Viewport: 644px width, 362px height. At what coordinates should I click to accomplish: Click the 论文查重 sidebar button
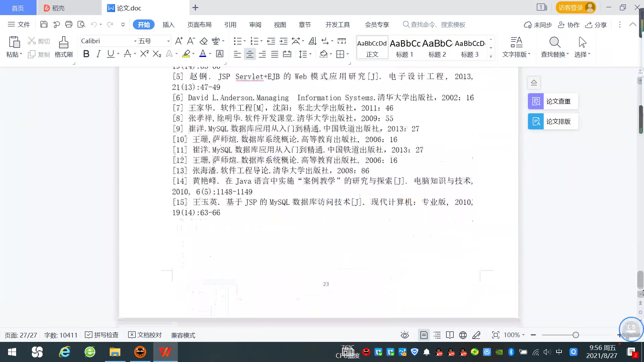pos(553,101)
